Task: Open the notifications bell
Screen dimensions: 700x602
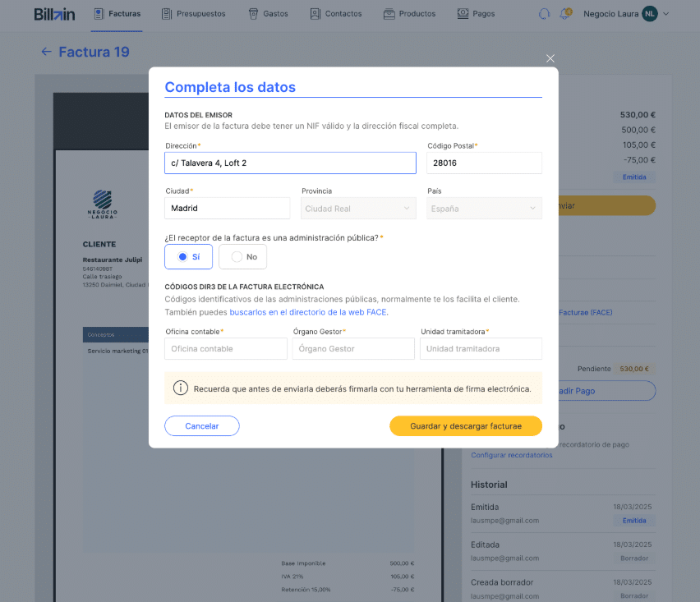Action: (x=565, y=14)
